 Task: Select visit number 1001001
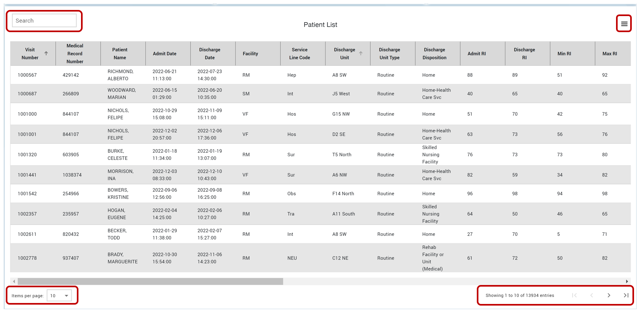[27, 134]
